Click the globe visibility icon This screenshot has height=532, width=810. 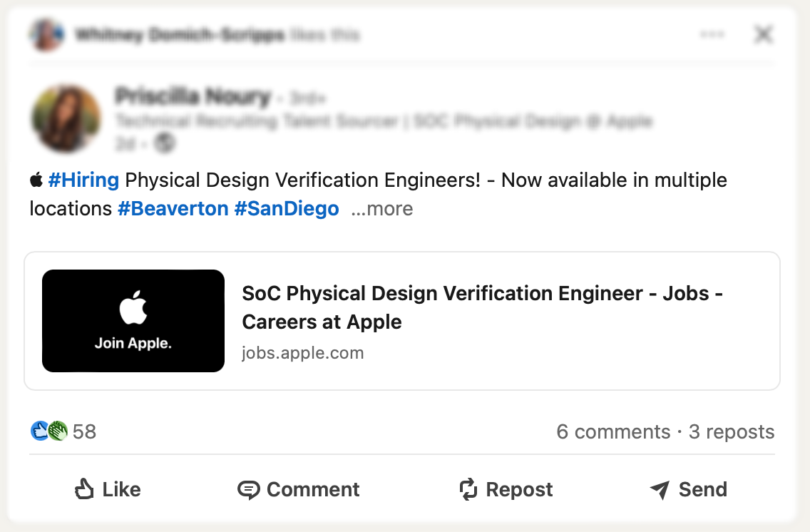165,143
